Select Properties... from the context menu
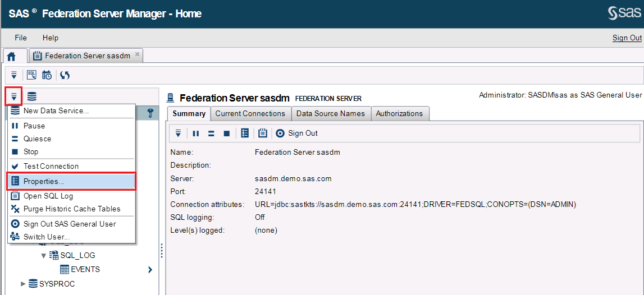Viewport: 644px width, 295px height. [x=44, y=182]
